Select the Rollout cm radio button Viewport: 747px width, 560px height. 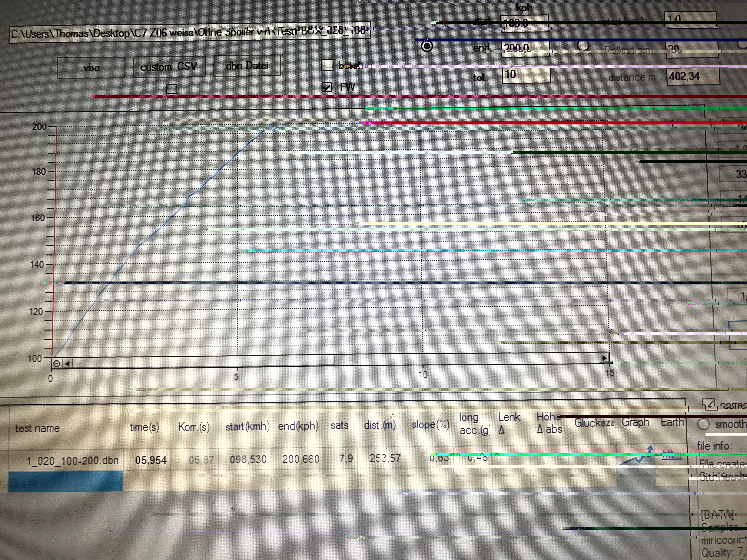click(583, 45)
